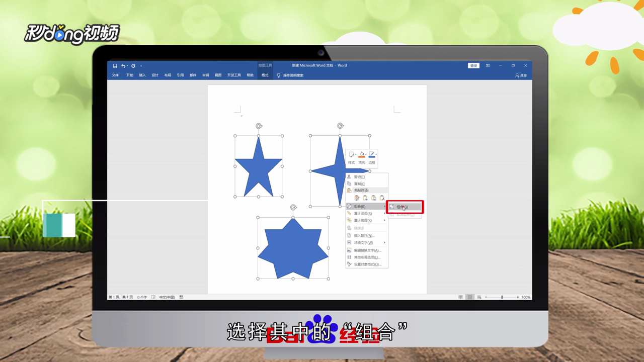This screenshot has height=362, width=644.
Task: Switch to the 插入 ribbon tab
Action: (142, 75)
